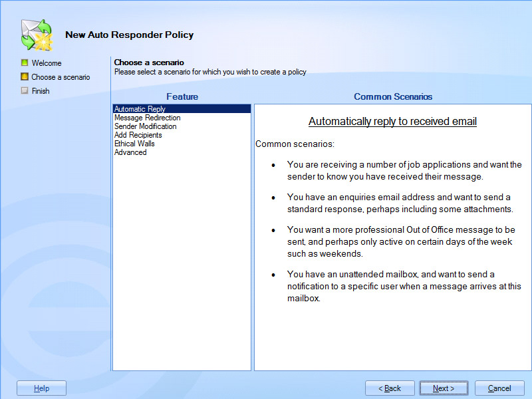This screenshot has height=399, width=532.
Task: Click the green Welcome step indicator
Action: (x=25, y=63)
